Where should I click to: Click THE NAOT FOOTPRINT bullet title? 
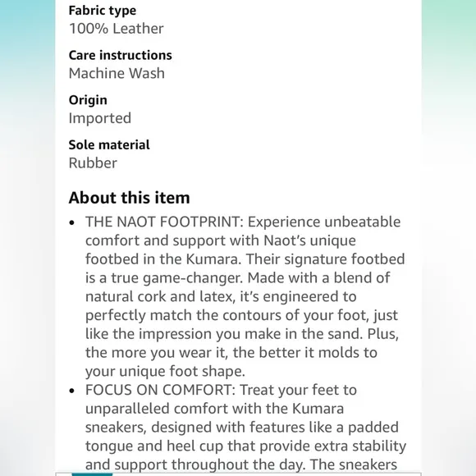(164, 222)
